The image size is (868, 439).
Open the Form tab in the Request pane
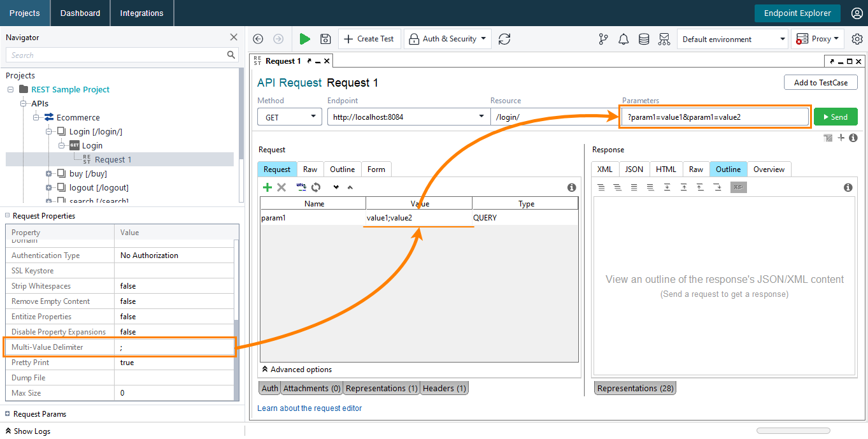376,169
